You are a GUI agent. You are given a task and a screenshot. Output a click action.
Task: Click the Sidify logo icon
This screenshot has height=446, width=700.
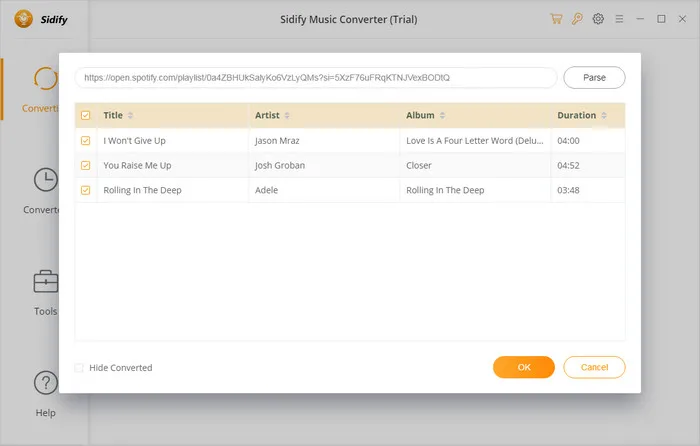point(19,19)
